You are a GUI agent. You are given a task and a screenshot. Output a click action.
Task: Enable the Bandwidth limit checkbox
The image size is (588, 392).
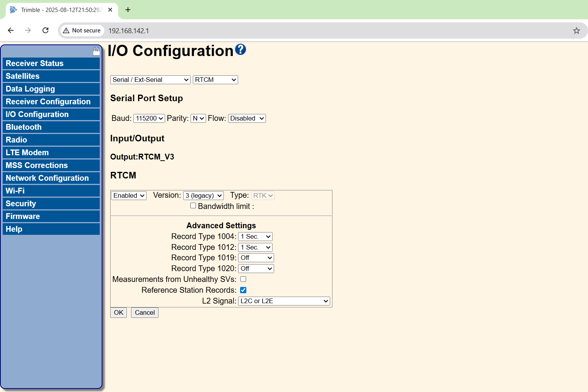(x=193, y=206)
